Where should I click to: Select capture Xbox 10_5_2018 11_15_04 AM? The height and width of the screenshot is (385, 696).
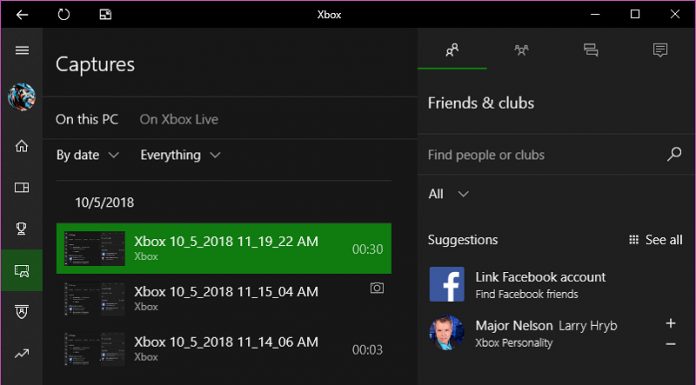tap(224, 298)
